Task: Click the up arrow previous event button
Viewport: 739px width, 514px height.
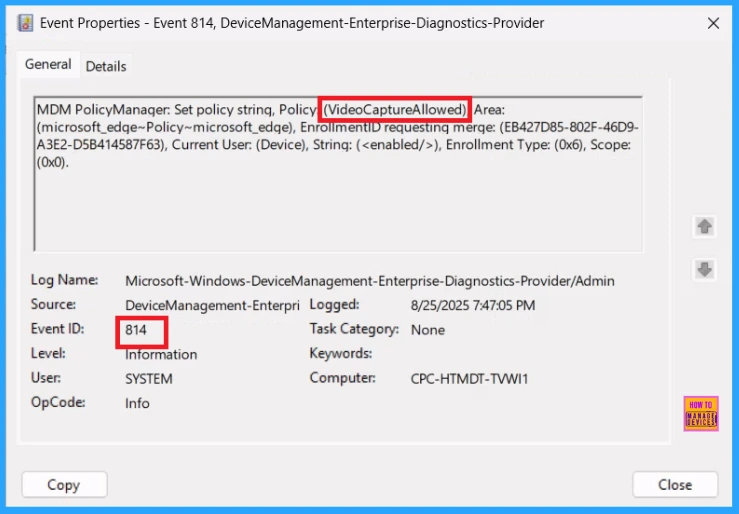Action: (704, 227)
